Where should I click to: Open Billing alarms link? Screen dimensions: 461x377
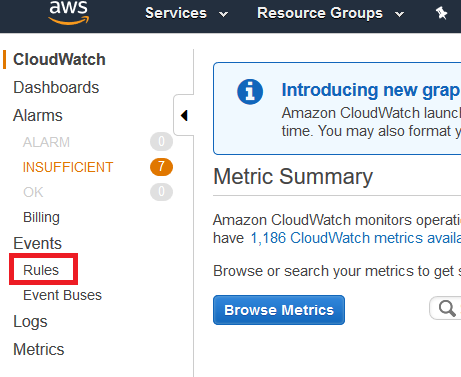pos(41,217)
